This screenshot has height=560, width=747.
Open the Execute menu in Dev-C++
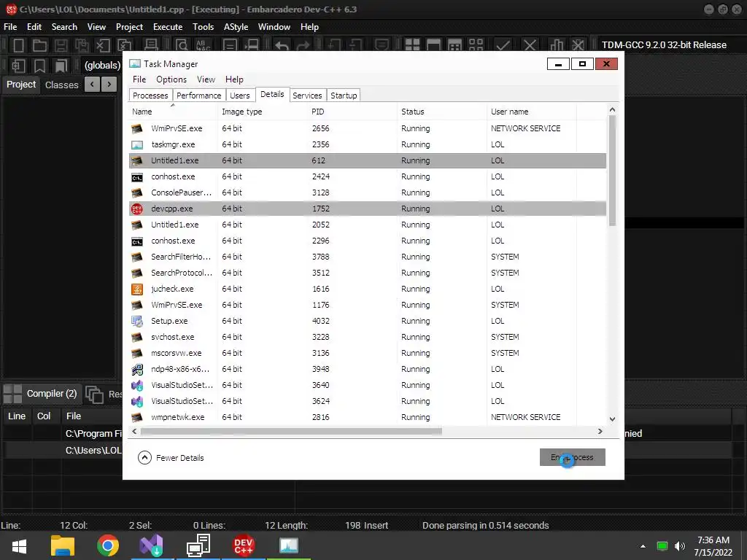[x=168, y=27]
